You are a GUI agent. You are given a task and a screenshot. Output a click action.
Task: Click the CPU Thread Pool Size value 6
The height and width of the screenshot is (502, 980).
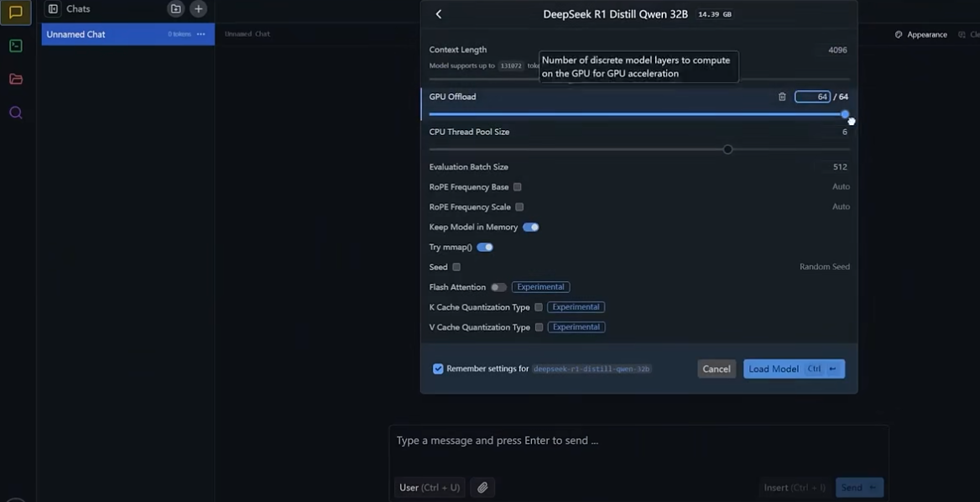845,132
